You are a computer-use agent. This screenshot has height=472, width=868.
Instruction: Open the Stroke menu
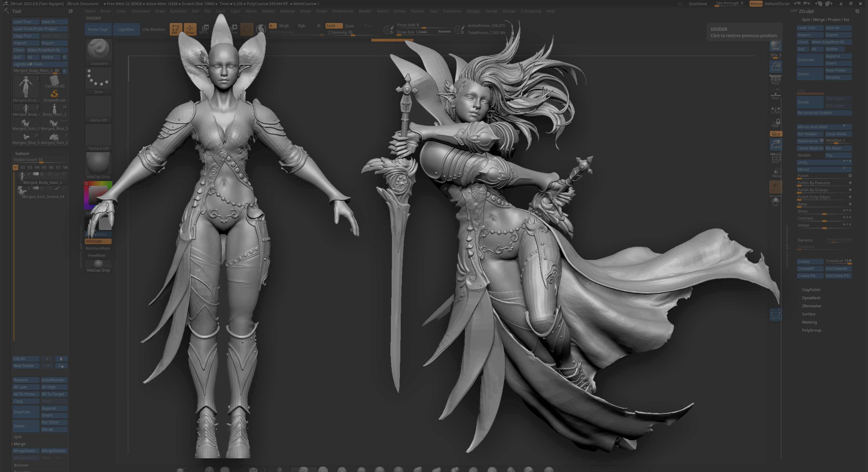399,11
